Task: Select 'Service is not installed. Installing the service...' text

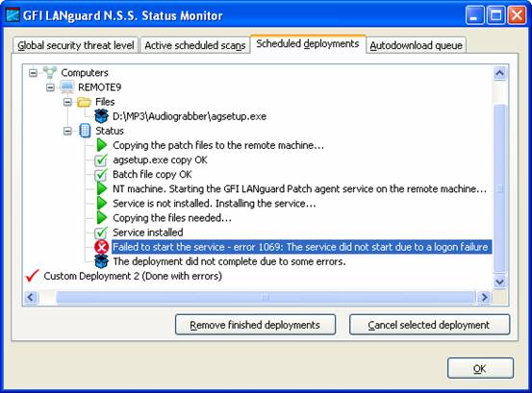Action: click(x=215, y=204)
